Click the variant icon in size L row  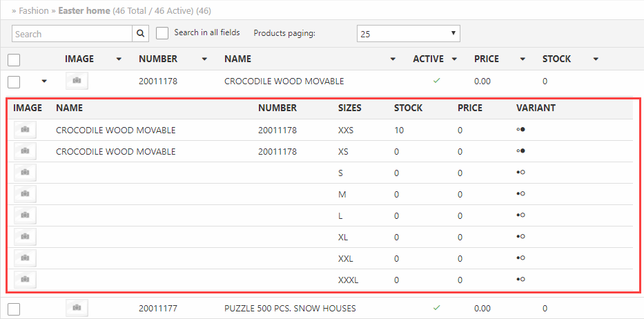pyautogui.click(x=521, y=215)
